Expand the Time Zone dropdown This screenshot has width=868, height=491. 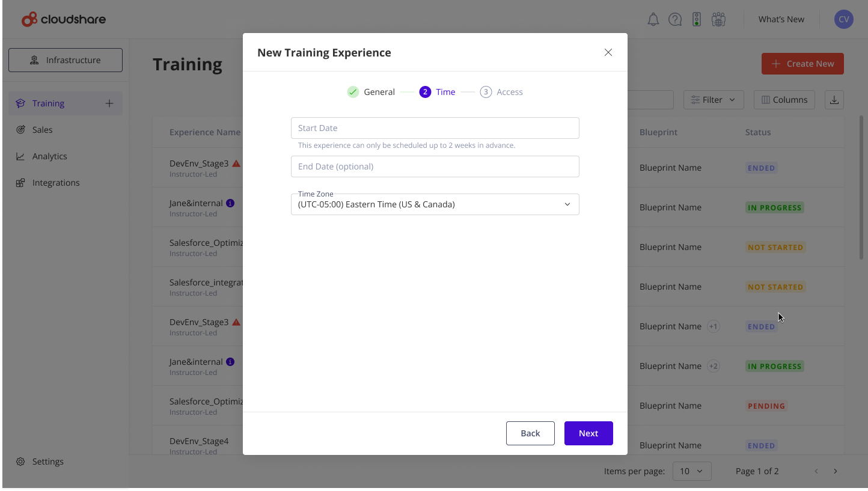click(x=435, y=204)
